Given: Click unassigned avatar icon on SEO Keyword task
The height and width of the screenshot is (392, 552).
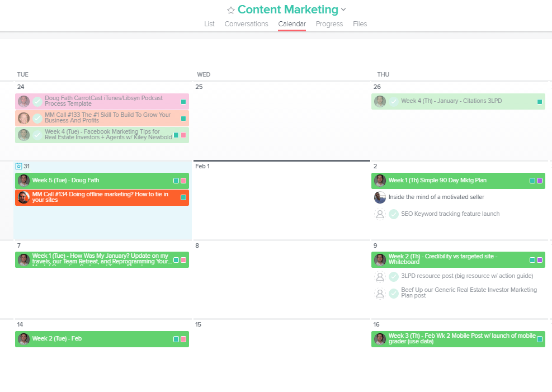Looking at the screenshot, I should 380,214.
